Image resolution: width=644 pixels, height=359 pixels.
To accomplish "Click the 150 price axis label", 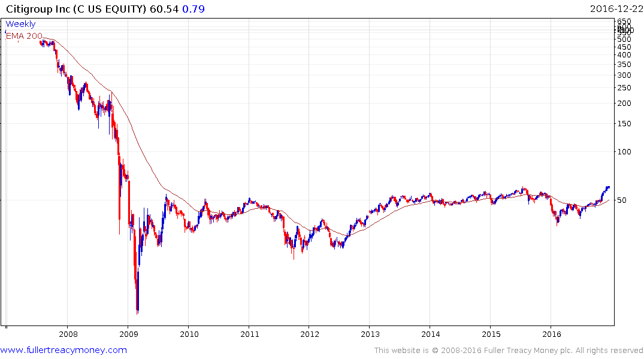I will [624, 123].
